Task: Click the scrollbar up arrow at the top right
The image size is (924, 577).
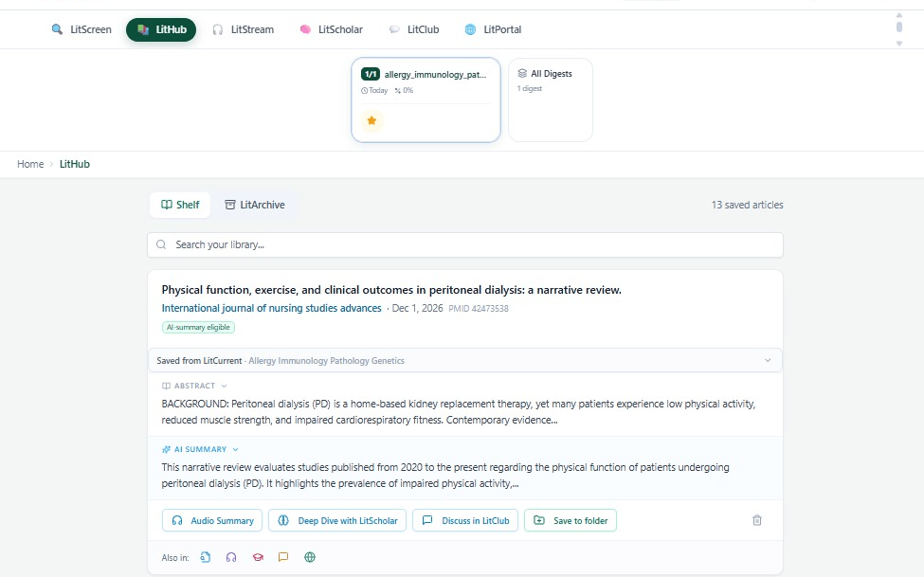Action: 899,15
